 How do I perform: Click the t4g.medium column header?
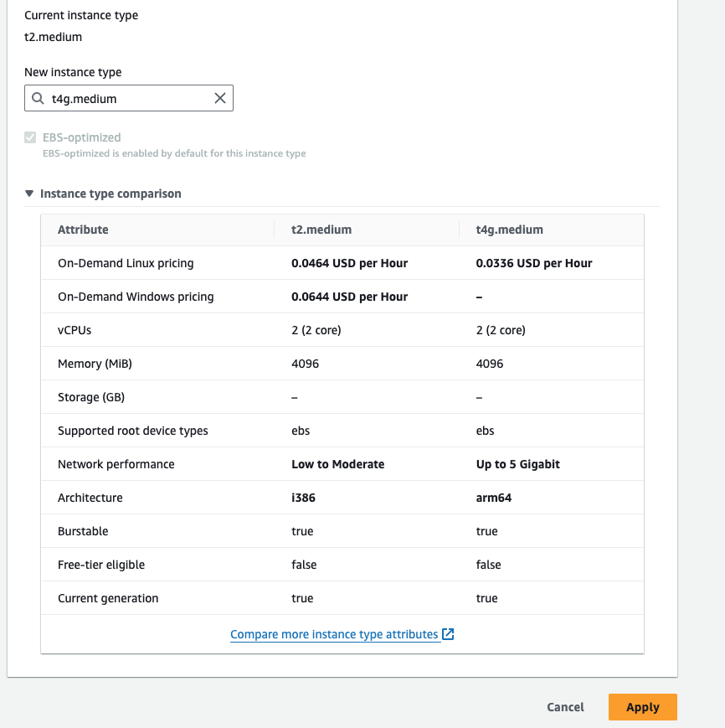pos(509,230)
